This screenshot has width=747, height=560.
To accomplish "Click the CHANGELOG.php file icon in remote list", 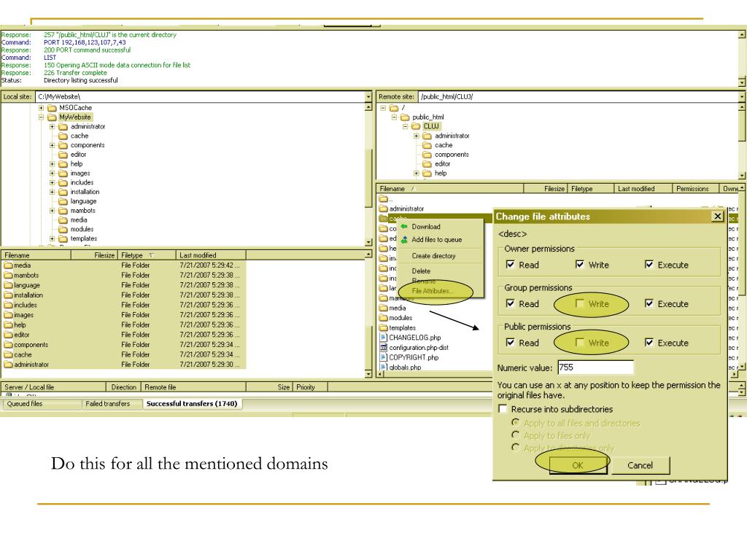I will tap(384, 337).
